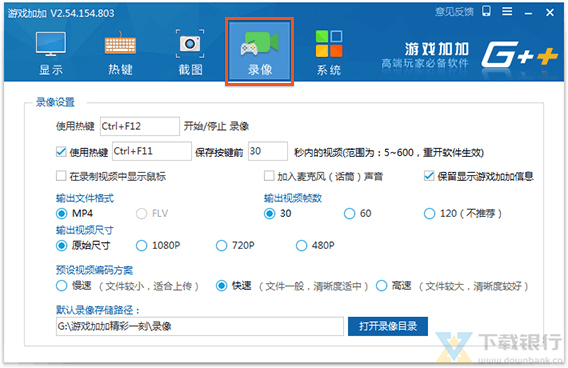Open the hamburger menu icon
568x368 pixels.
pyautogui.click(x=507, y=12)
